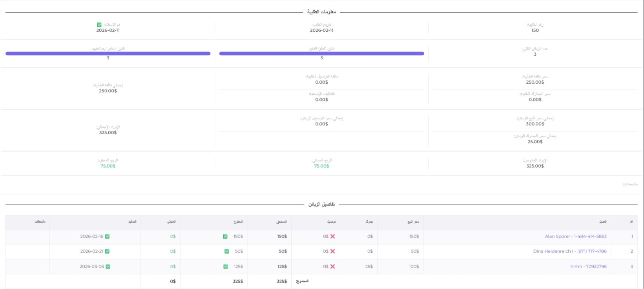
Task: Click the المدفوع column header
Action: pos(238,222)
